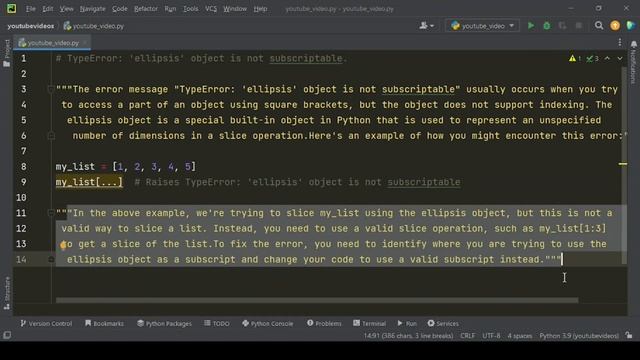Open the Project tool window
This screenshot has width=640, height=360.
(7, 53)
